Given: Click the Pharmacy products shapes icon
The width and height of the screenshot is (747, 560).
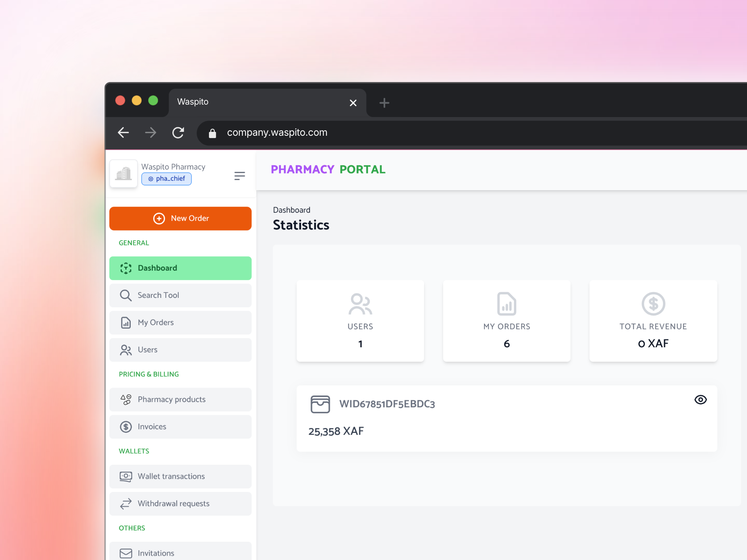Looking at the screenshot, I should click(x=126, y=400).
